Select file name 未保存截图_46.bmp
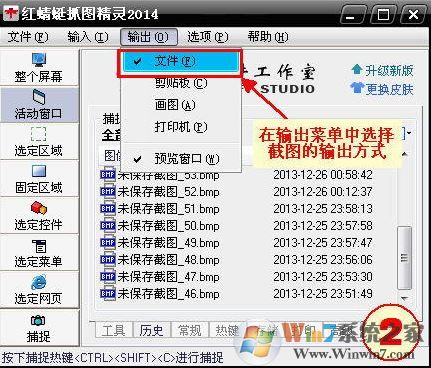This screenshot has width=431, height=368. (x=168, y=294)
